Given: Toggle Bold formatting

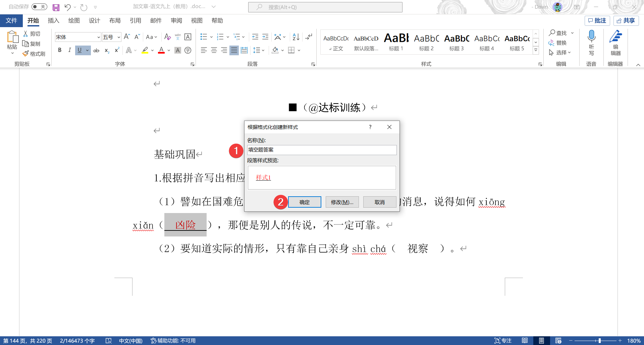Looking at the screenshot, I should (60, 50).
